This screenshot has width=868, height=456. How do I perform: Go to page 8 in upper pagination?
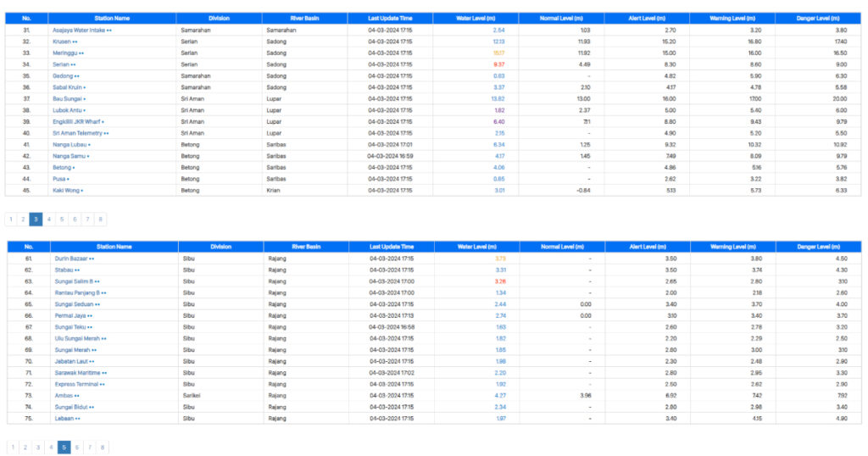(100, 220)
